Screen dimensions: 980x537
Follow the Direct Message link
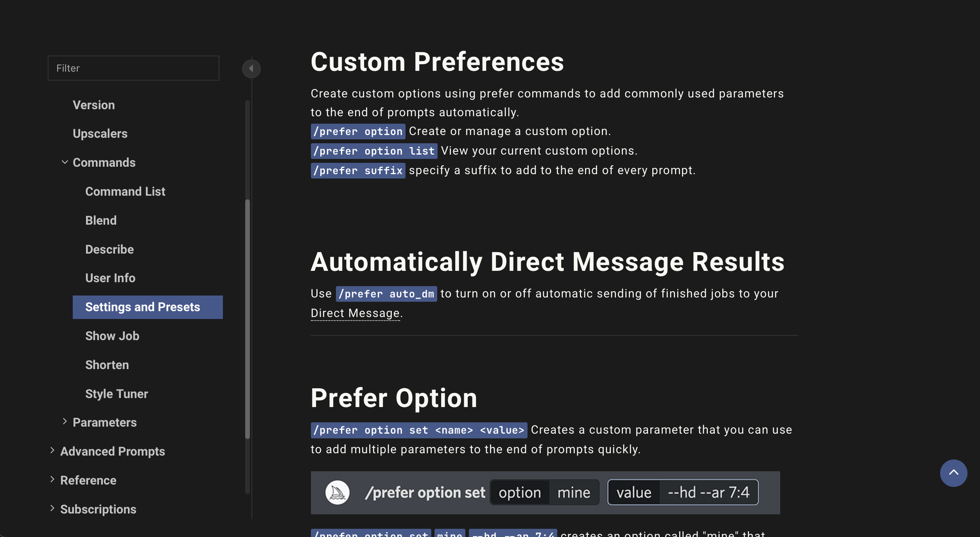pos(355,313)
